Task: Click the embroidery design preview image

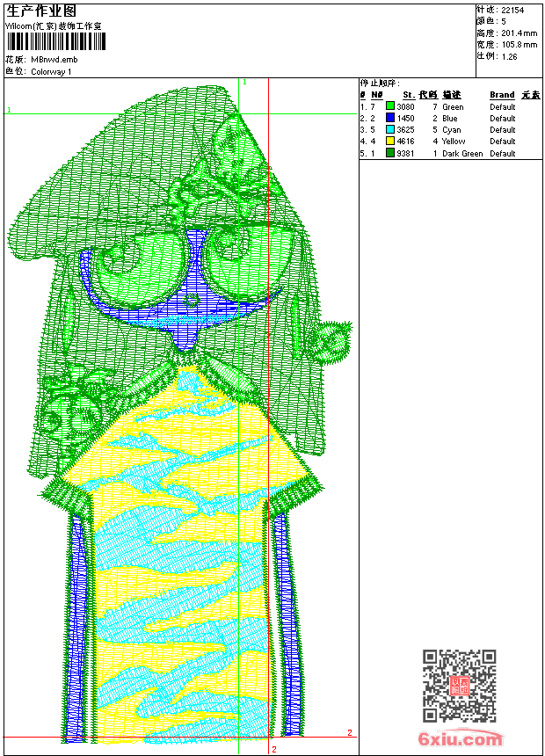Action: pyautogui.click(x=181, y=416)
